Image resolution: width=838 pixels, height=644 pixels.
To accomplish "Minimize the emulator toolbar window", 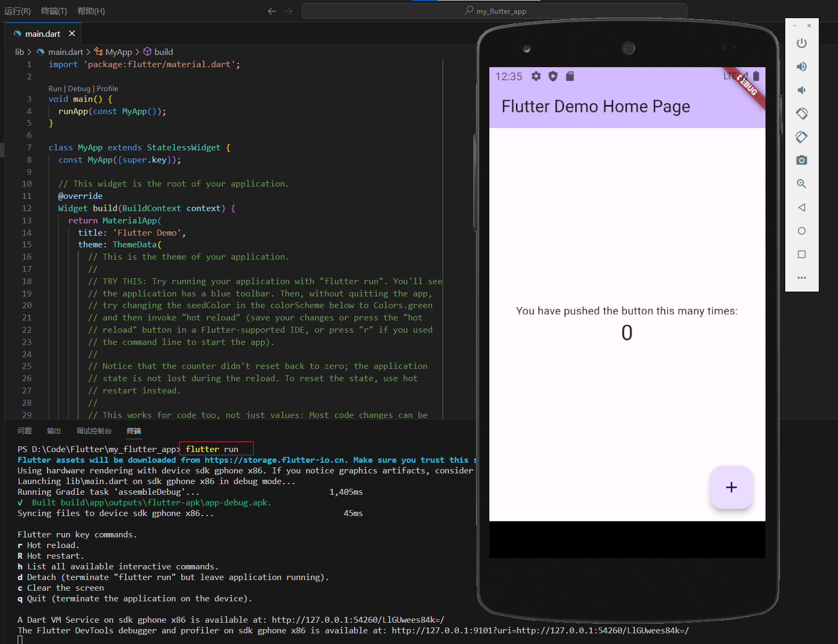I will [795, 26].
